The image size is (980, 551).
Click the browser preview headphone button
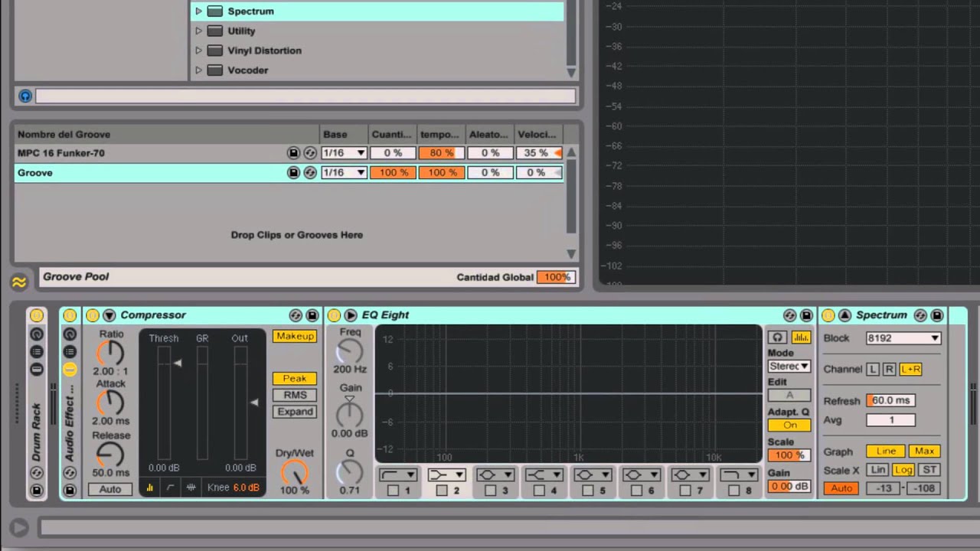[25, 96]
